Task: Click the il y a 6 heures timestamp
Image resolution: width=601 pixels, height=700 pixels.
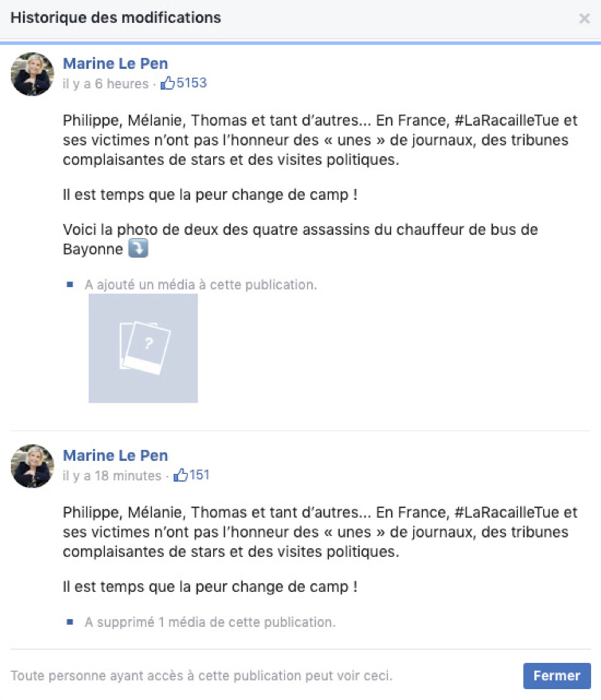Action: click(x=105, y=84)
